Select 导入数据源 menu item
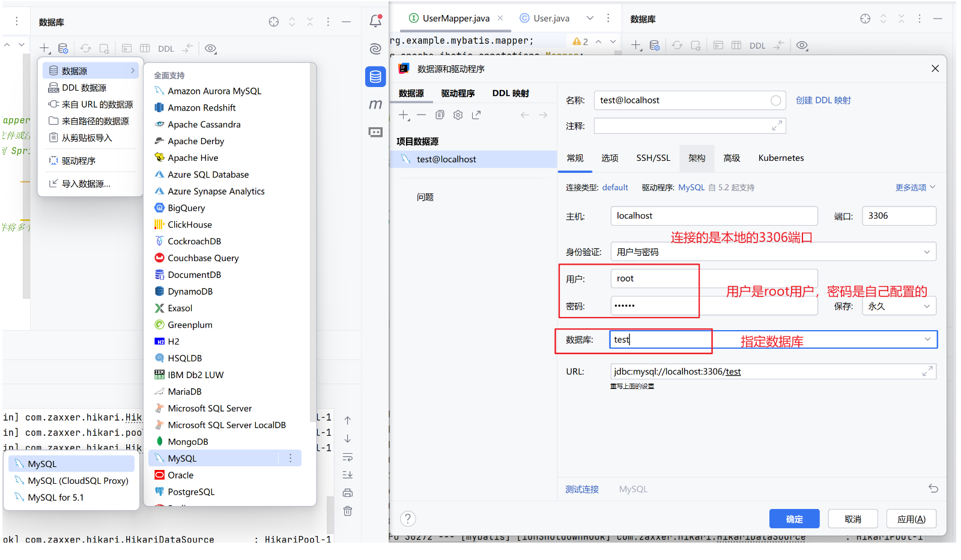The height and width of the screenshot is (560, 961). pyautogui.click(x=91, y=184)
